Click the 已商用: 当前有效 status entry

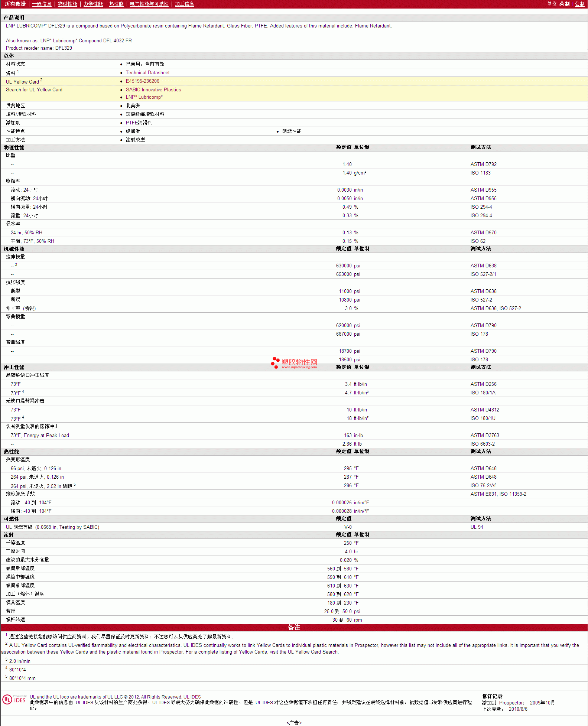coord(145,64)
